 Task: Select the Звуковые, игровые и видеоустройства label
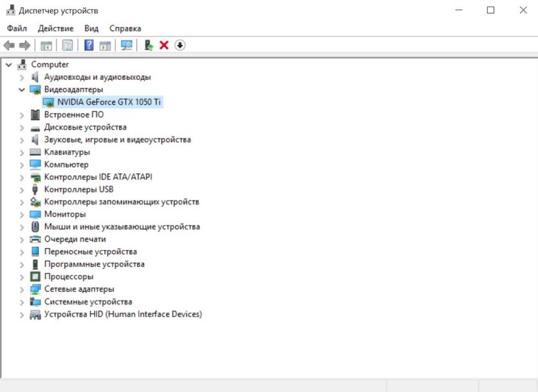(x=117, y=140)
